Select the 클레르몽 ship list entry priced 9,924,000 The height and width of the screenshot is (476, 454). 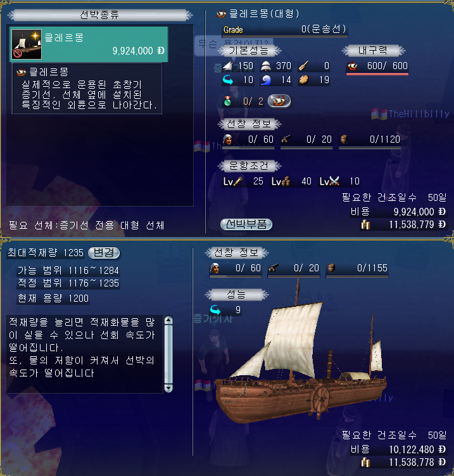click(89, 44)
